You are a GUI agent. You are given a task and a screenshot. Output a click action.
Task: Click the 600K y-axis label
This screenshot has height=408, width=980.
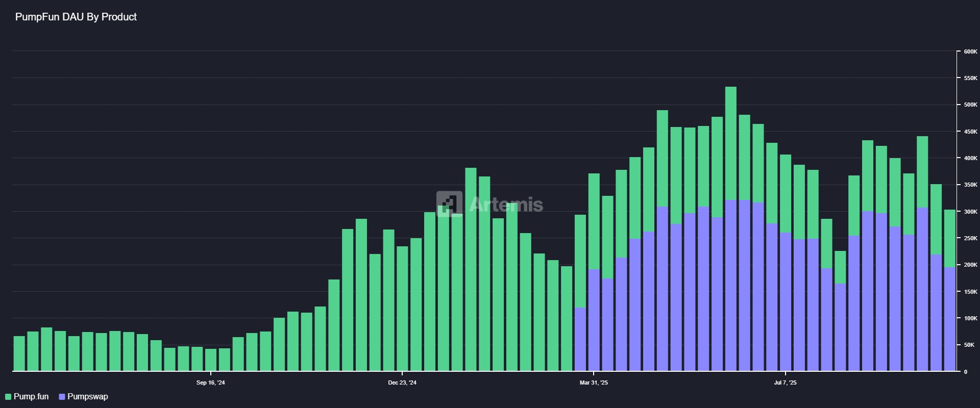tap(970, 52)
